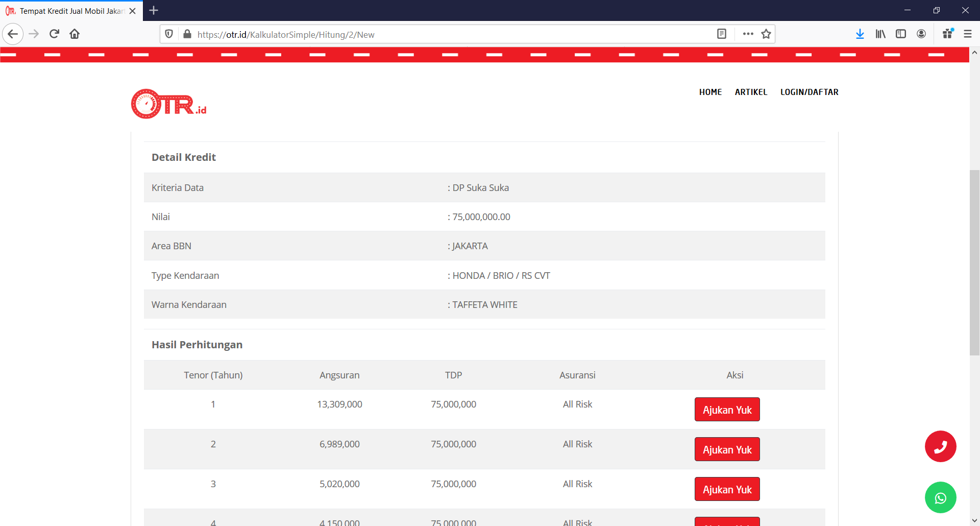Open the green WhatsApp chat button
This screenshot has width=980, height=526.
tap(940, 497)
